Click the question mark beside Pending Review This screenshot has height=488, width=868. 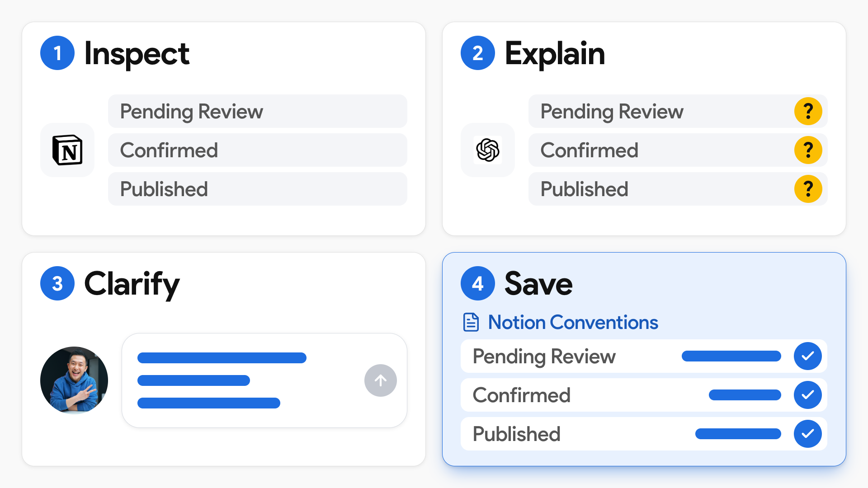(x=808, y=111)
